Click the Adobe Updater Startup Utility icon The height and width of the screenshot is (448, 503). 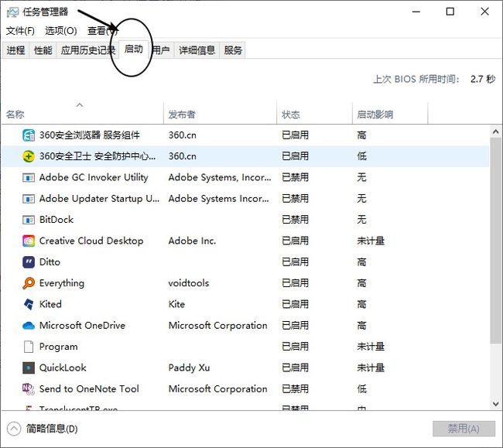tap(29, 199)
